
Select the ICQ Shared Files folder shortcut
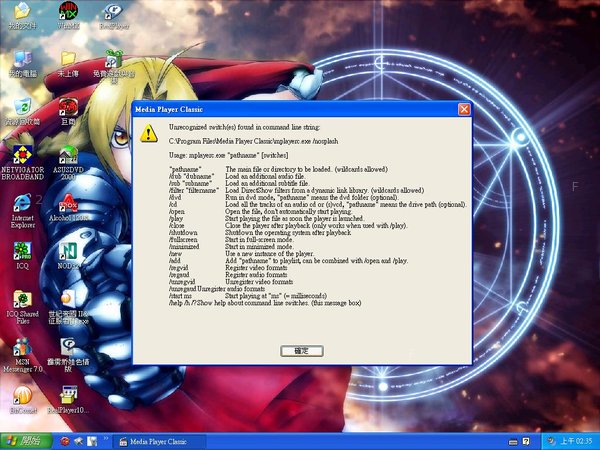tap(23, 308)
